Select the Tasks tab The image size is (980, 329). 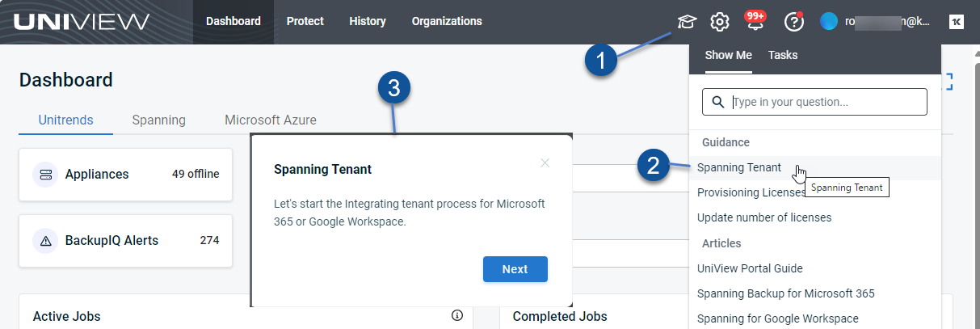click(783, 55)
